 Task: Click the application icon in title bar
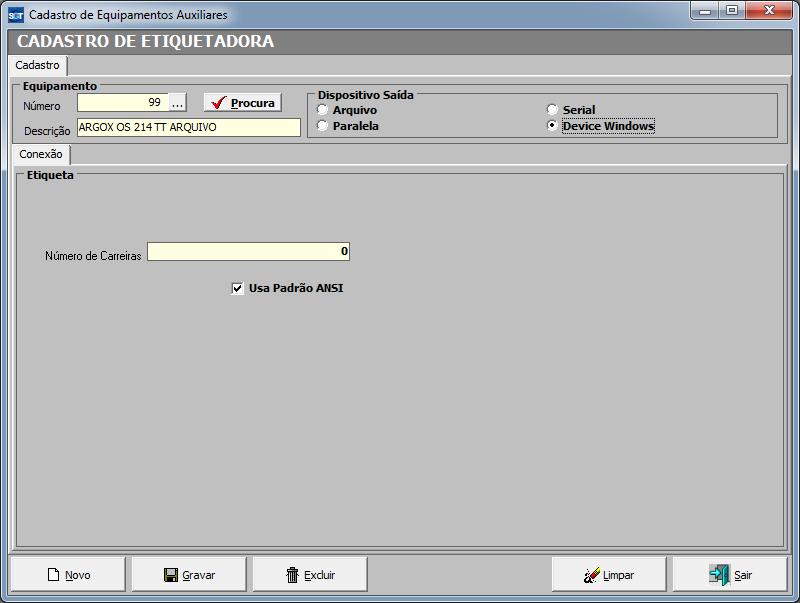(15, 15)
